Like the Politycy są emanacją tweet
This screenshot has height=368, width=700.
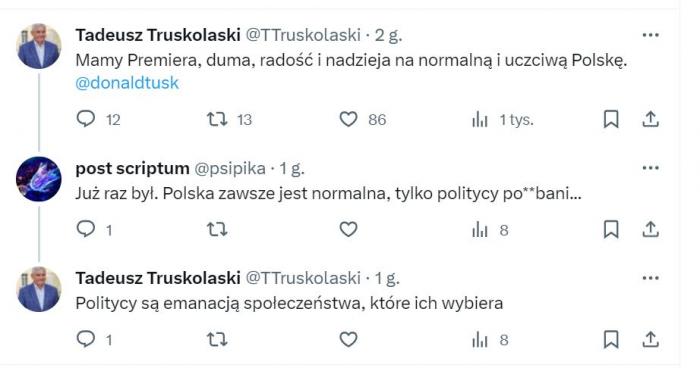[348, 339]
